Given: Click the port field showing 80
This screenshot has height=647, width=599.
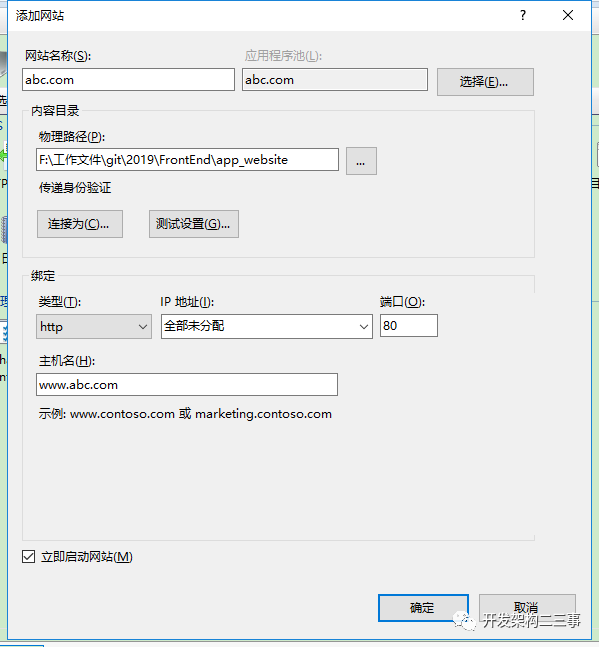Looking at the screenshot, I should coord(408,326).
